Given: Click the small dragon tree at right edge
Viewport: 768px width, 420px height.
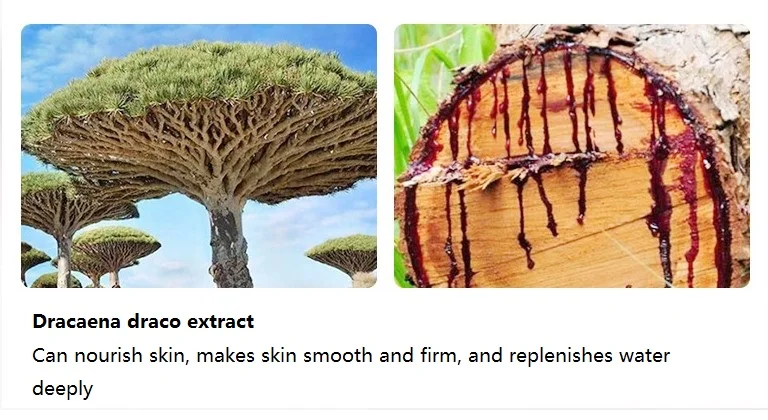Looking at the screenshot, I should (345, 257).
